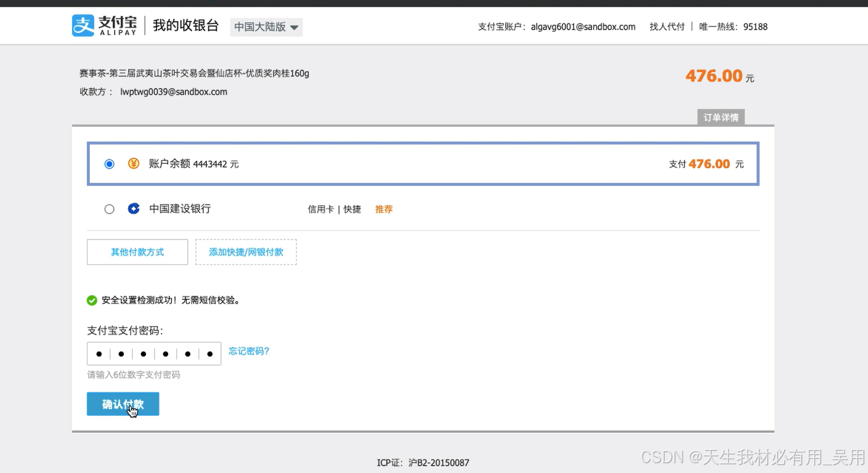
Task: Click 支付 476.00 元 in balance row
Action: click(x=706, y=164)
